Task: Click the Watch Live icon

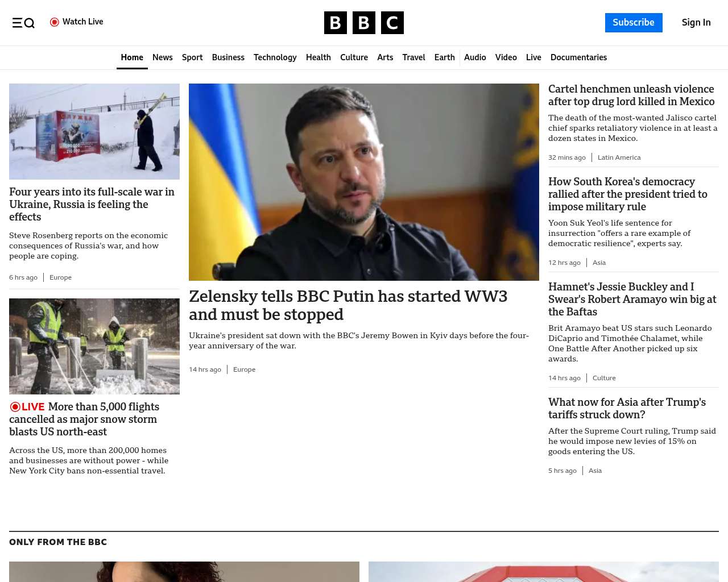Action: (55, 22)
